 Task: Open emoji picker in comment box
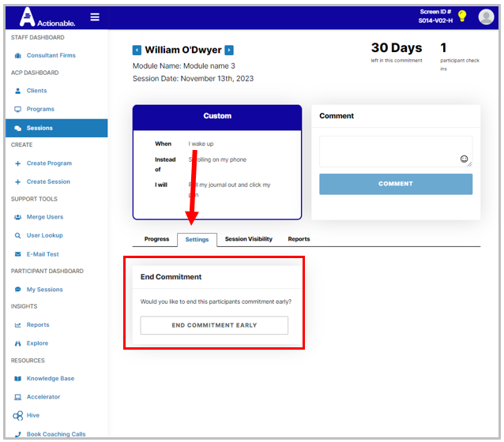coord(465,159)
